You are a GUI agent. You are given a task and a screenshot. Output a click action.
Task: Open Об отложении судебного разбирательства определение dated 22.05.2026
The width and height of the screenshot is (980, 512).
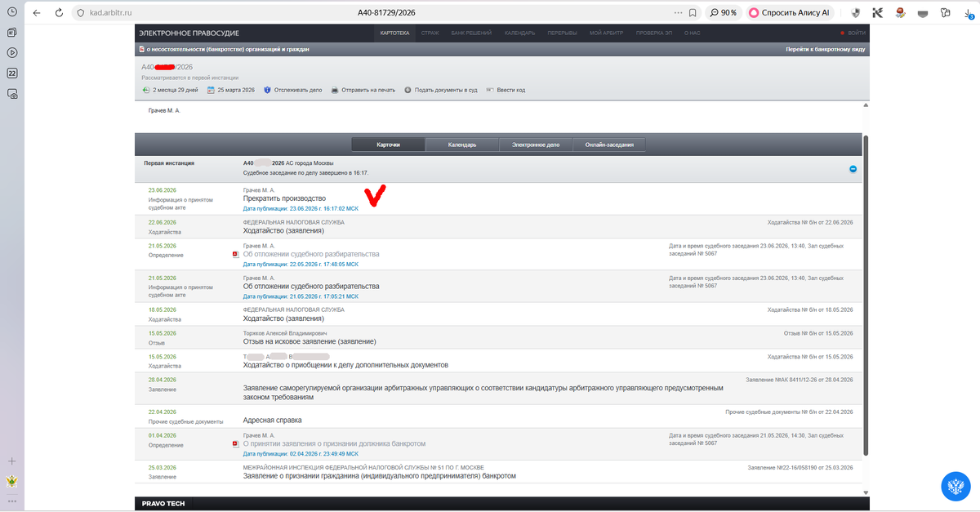311,254
